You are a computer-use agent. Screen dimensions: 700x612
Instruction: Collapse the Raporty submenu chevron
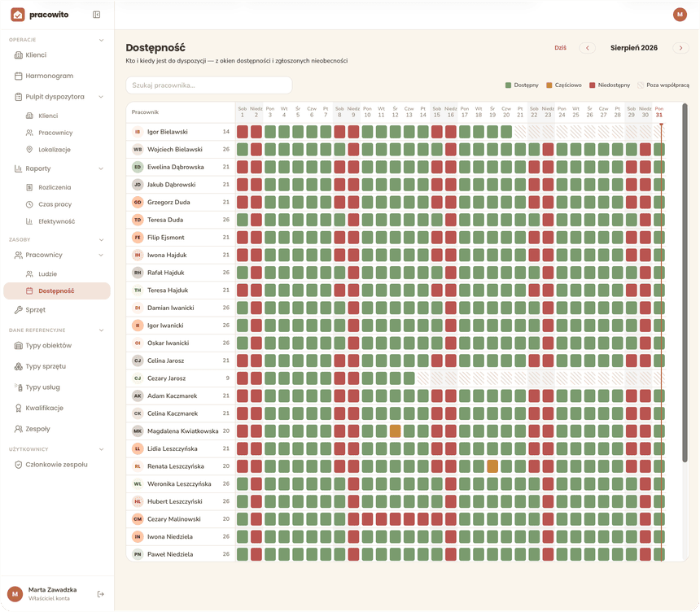[x=101, y=168]
